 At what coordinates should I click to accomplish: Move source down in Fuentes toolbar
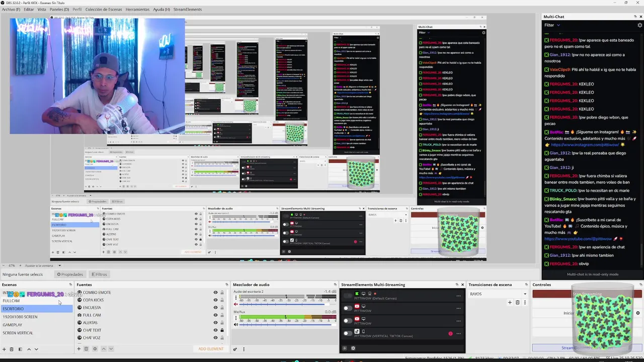point(111,349)
